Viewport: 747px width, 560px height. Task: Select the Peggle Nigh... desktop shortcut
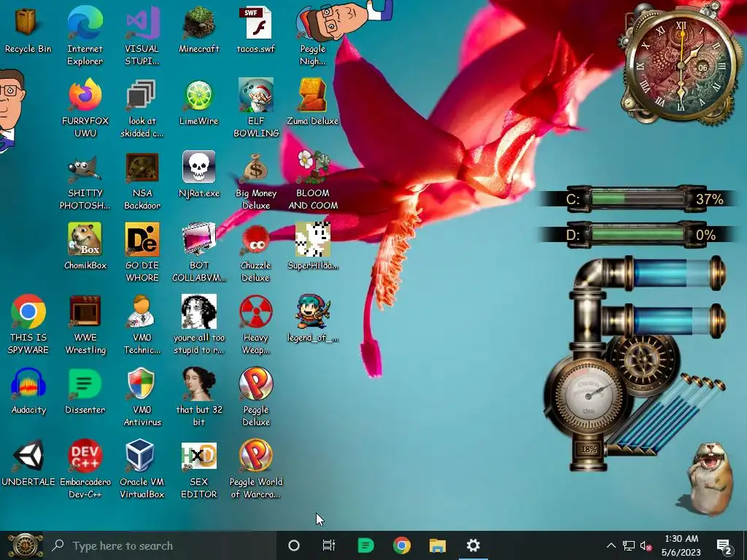[312, 35]
